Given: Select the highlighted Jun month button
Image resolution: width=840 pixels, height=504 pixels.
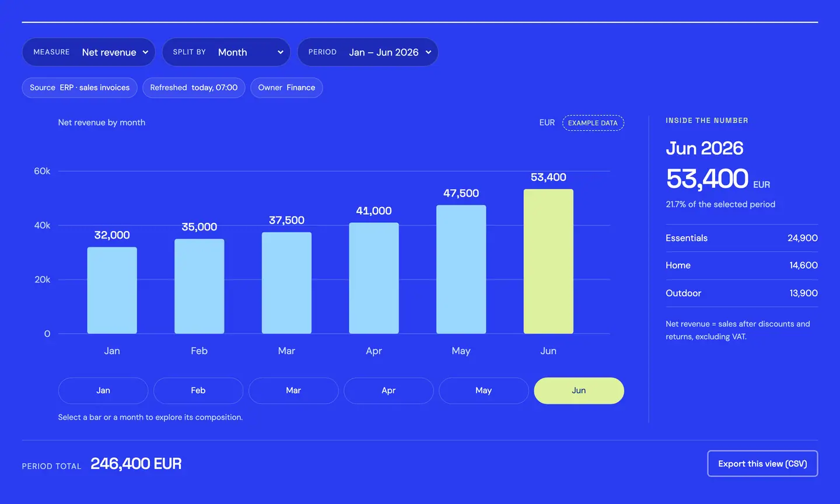Looking at the screenshot, I should pos(579,391).
